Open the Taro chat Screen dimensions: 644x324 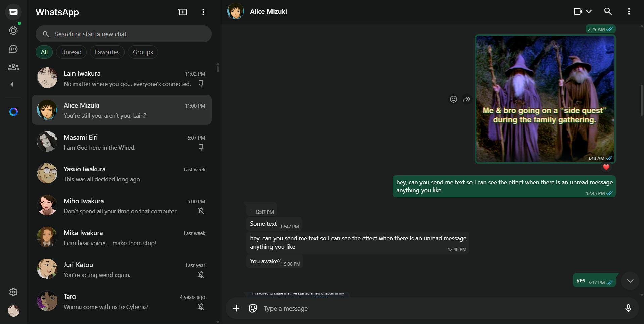click(121, 301)
